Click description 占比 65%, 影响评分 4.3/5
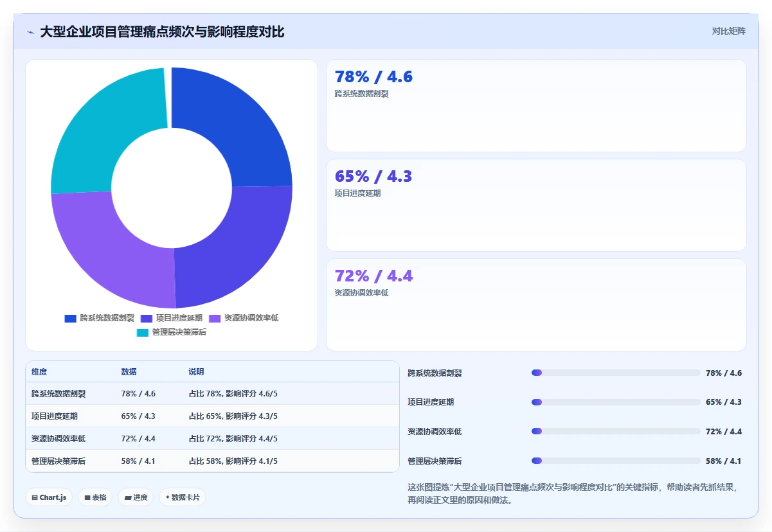Screen dimensions: 772x532 [x=233, y=416]
